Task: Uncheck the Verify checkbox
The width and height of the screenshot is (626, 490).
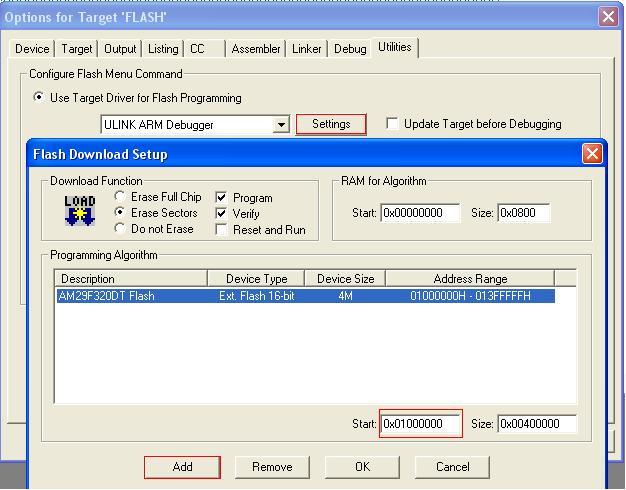Action: point(222,214)
